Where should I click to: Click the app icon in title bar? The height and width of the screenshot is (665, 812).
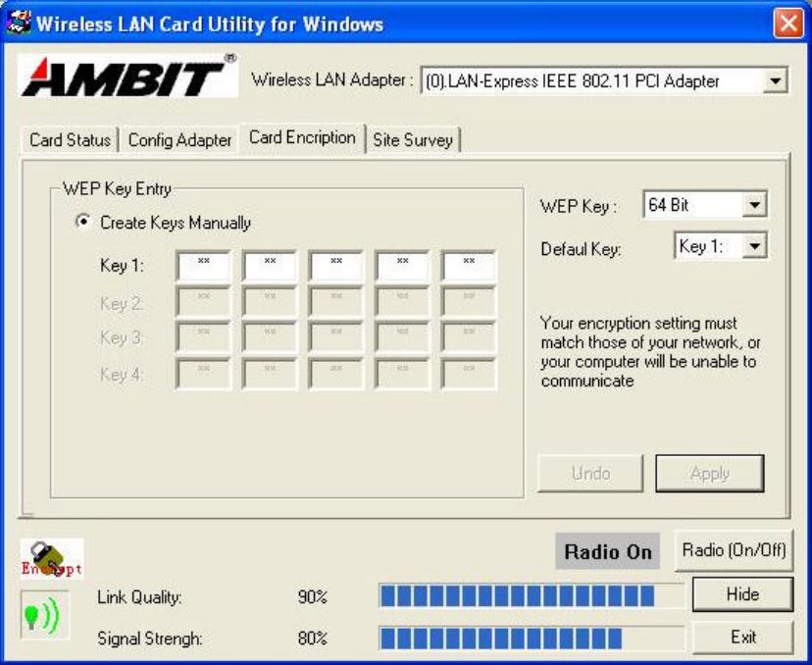click(19, 23)
